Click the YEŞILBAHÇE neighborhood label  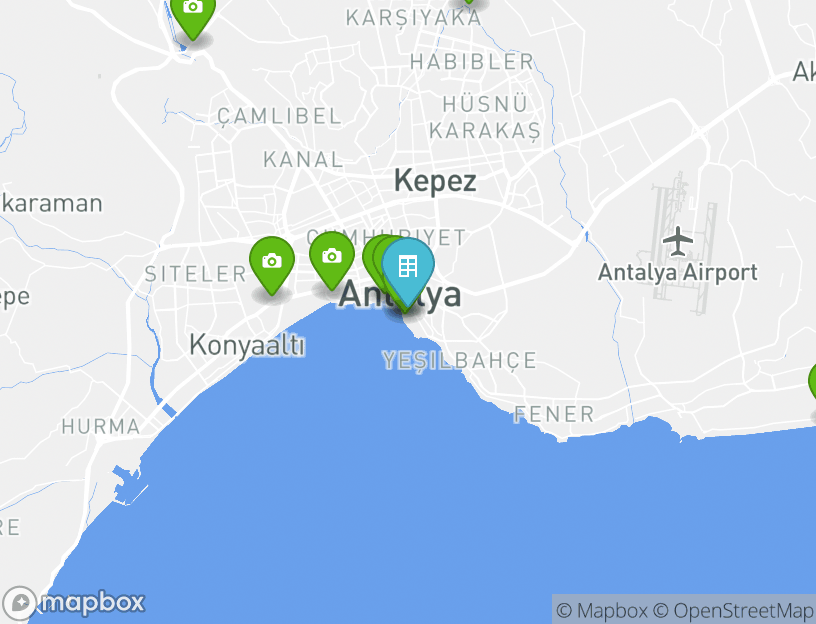(460, 360)
